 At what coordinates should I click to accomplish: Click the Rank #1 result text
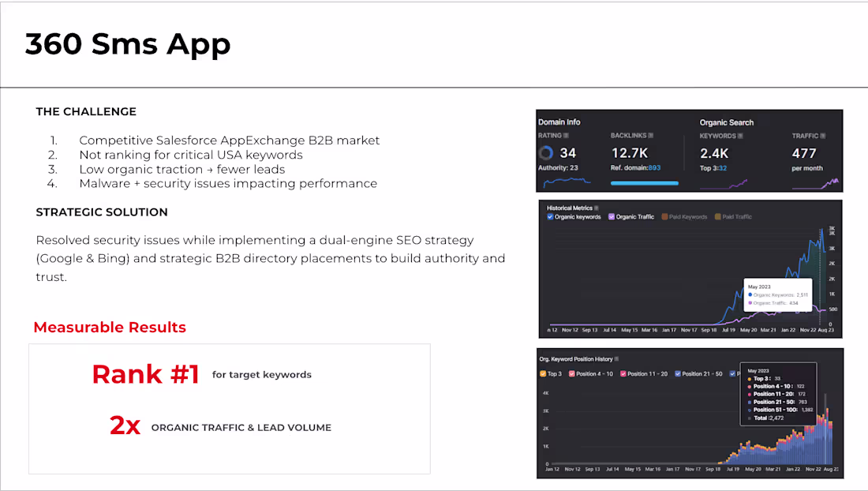click(146, 374)
